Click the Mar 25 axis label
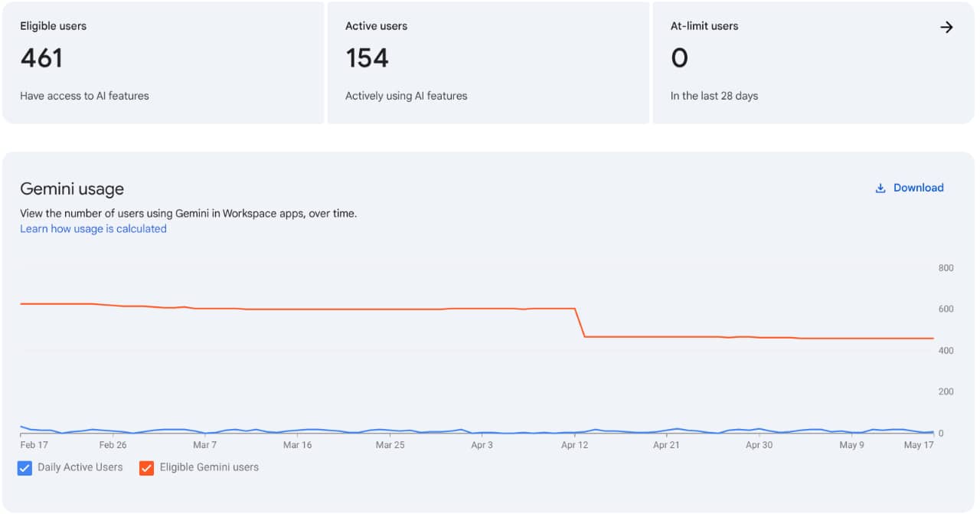Image resolution: width=980 pixels, height=514 pixels. pos(390,444)
